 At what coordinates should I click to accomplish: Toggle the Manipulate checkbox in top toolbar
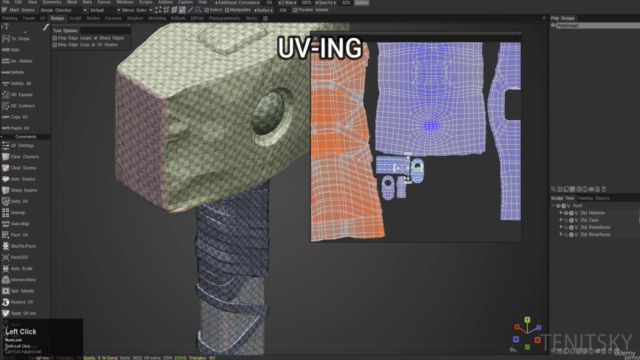point(227,10)
